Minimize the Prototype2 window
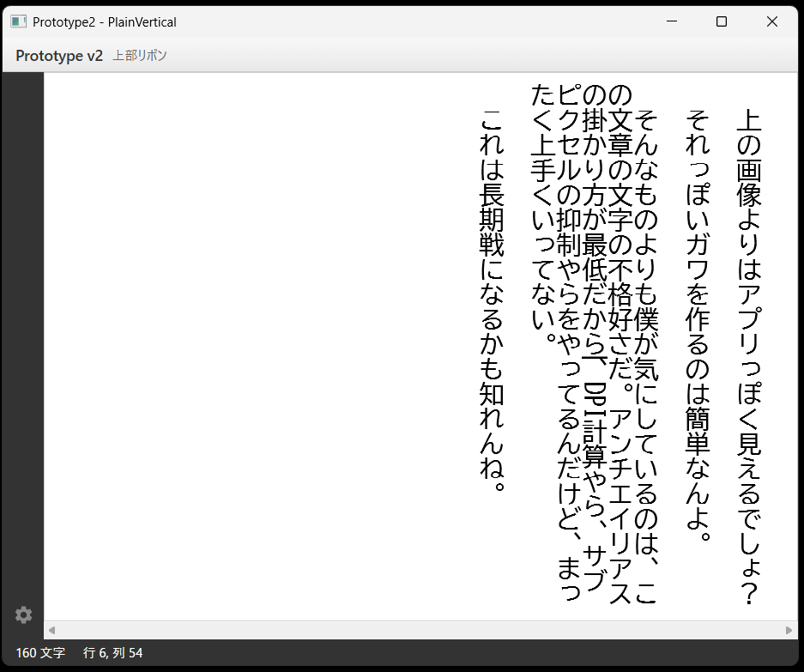Image resolution: width=804 pixels, height=672 pixels. (672, 21)
